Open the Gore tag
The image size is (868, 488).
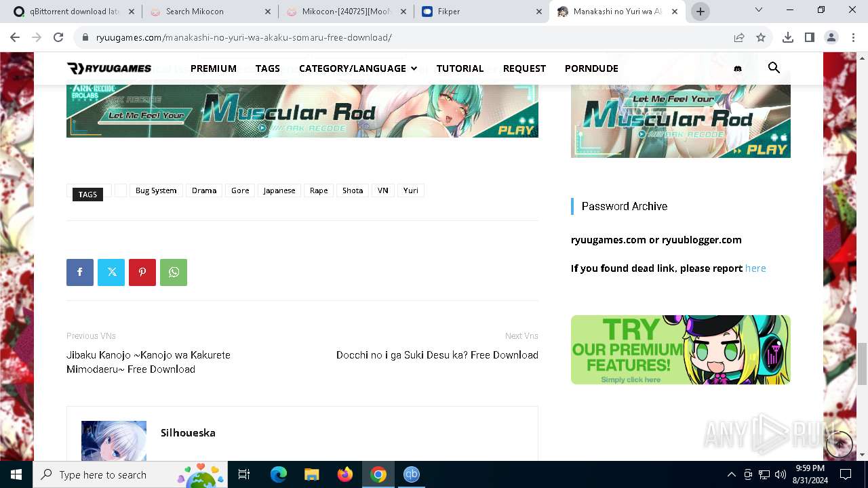click(x=240, y=190)
